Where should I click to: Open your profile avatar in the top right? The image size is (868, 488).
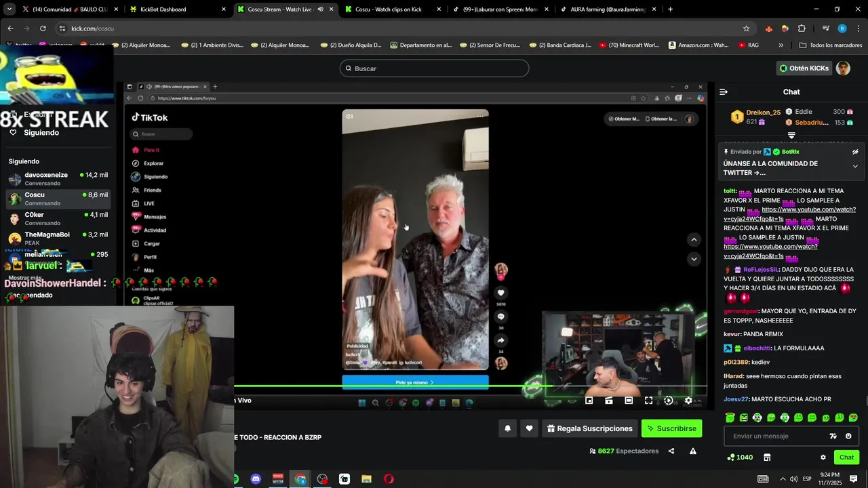click(x=843, y=68)
